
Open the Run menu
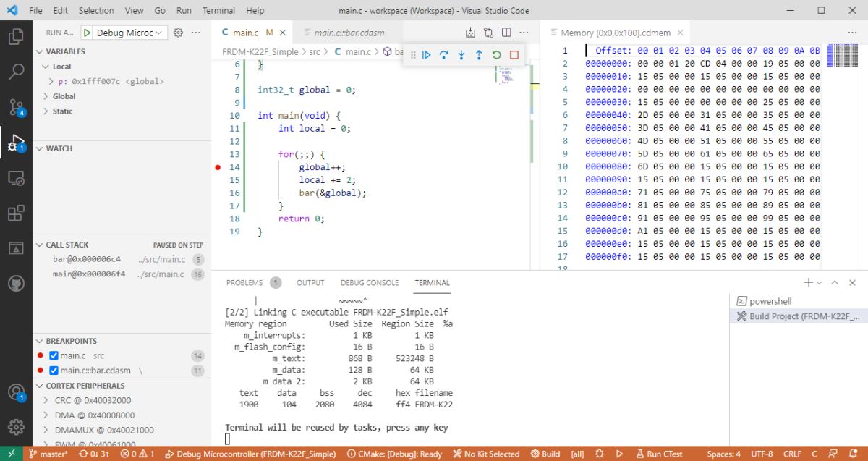(184, 10)
